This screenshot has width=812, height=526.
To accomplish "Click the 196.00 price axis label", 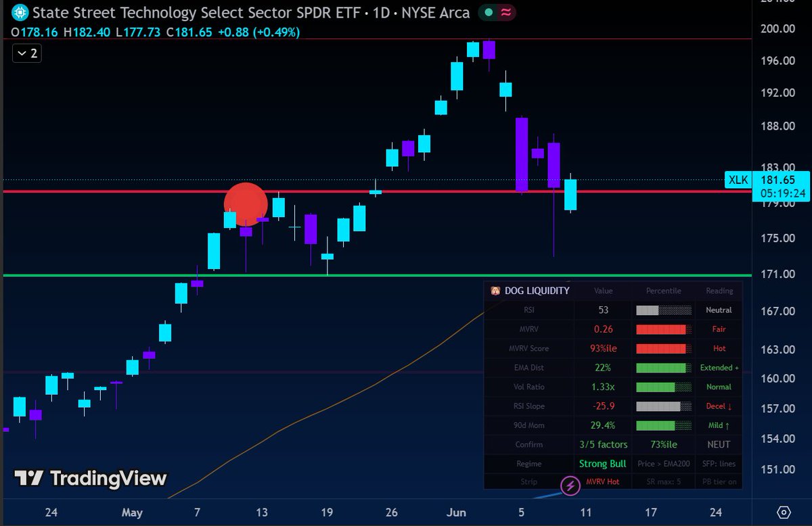I will pyautogui.click(x=777, y=61).
